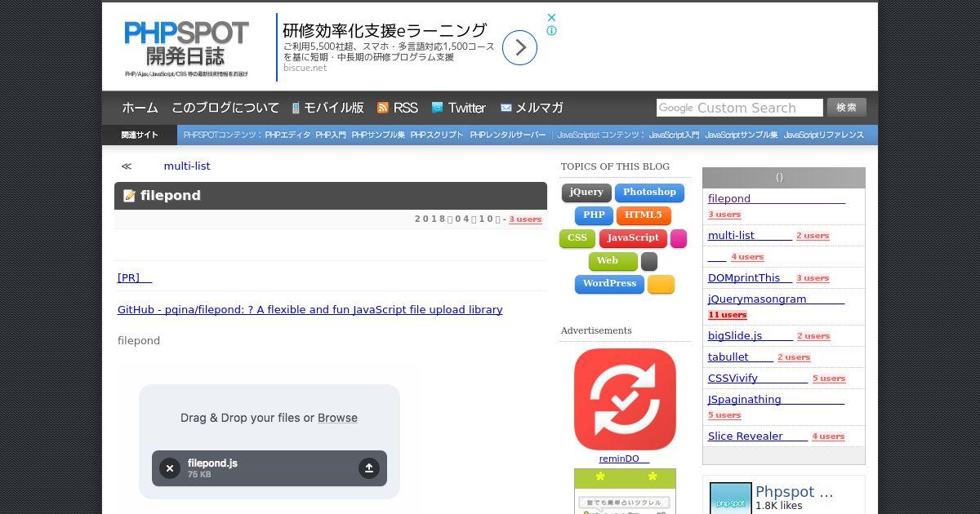Open bigSlide.js in sidebar list

750,335
